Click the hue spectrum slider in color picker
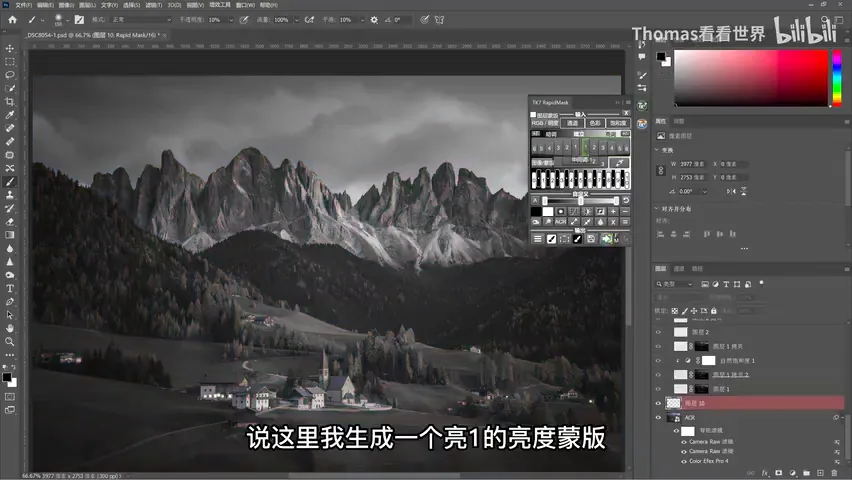852x480 pixels. click(x=837, y=78)
